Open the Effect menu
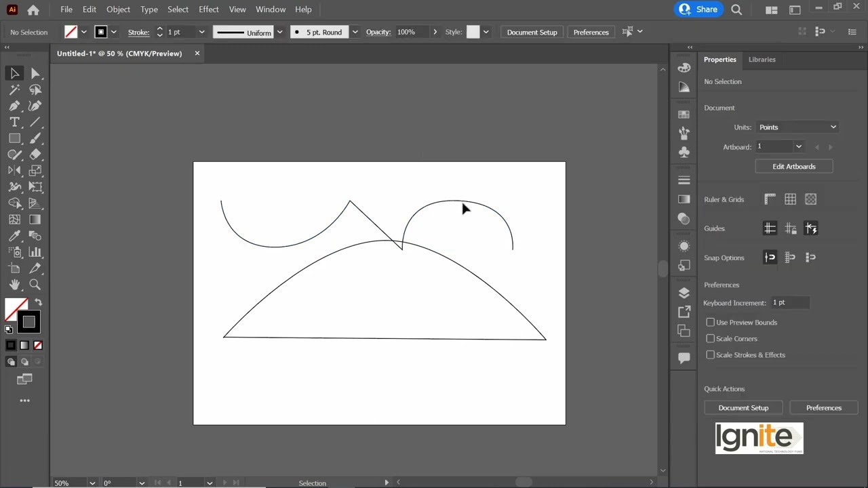Image resolution: width=868 pixels, height=488 pixels. (209, 9)
